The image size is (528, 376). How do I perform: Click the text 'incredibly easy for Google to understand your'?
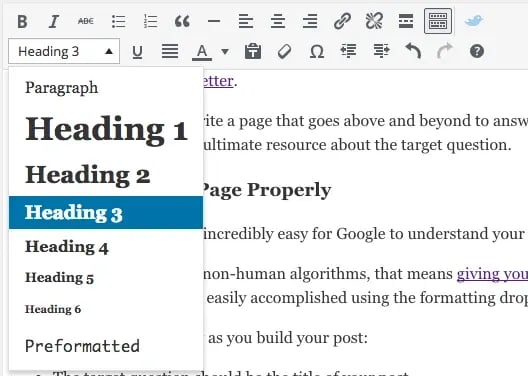(x=364, y=234)
